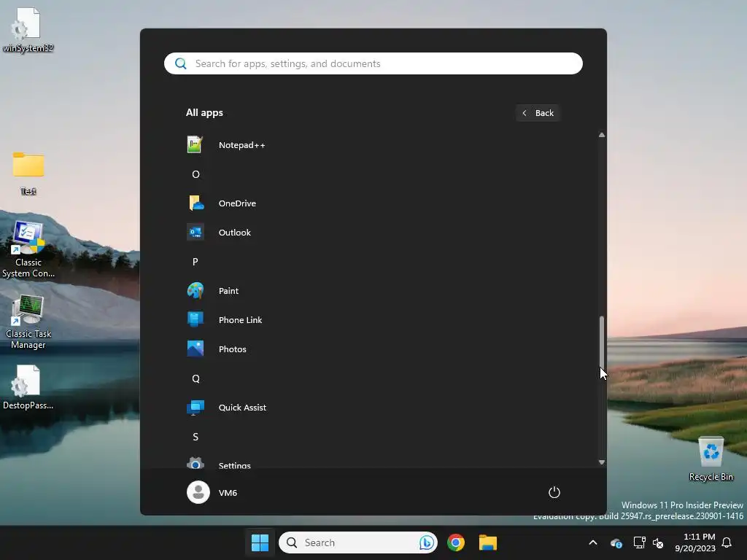Launch the Quick Assist icon
Viewport: 747px width, 560px height.
click(x=196, y=407)
